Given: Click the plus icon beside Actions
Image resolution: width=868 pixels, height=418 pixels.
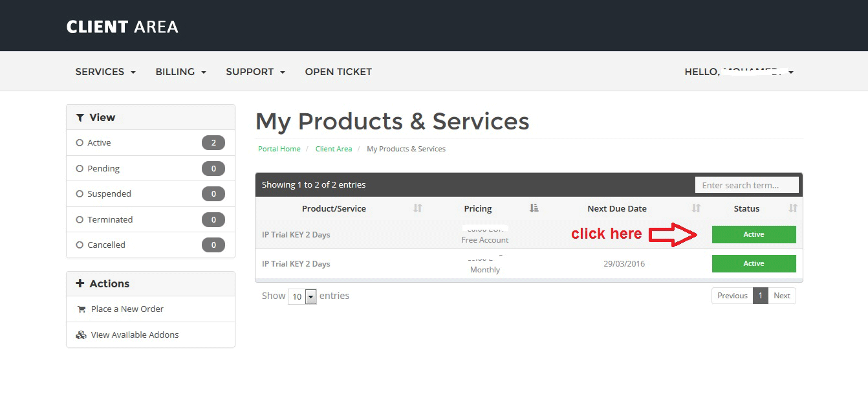Looking at the screenshot, I should [x=80, y=284].
